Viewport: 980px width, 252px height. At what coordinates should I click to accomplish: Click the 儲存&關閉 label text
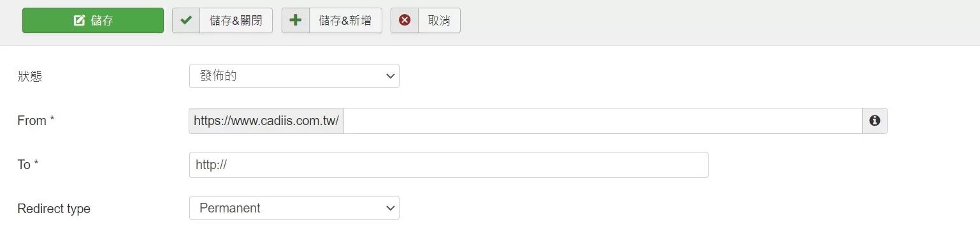(x=236, y=20)
